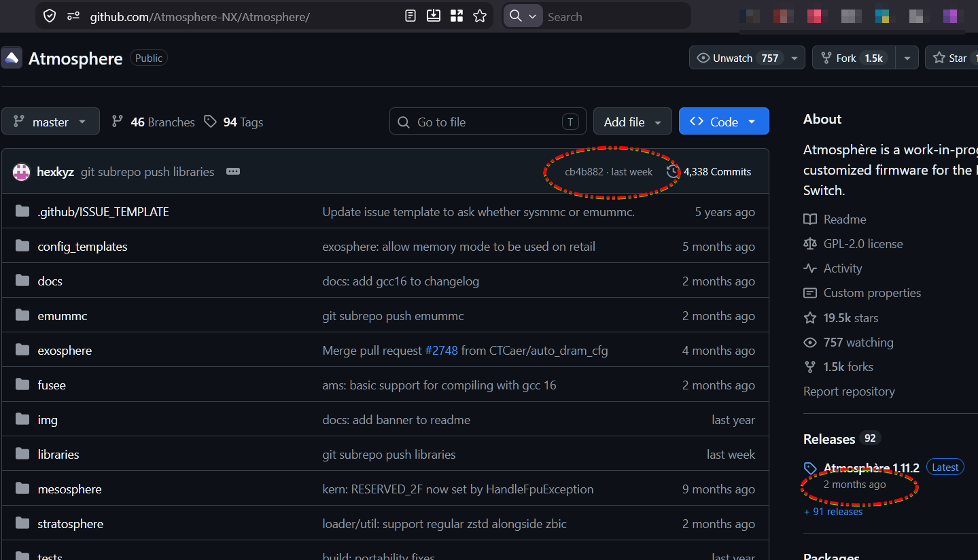The image size is (978, 560).
Task: Click the Go to file search box
Action: tap(488, 122)
